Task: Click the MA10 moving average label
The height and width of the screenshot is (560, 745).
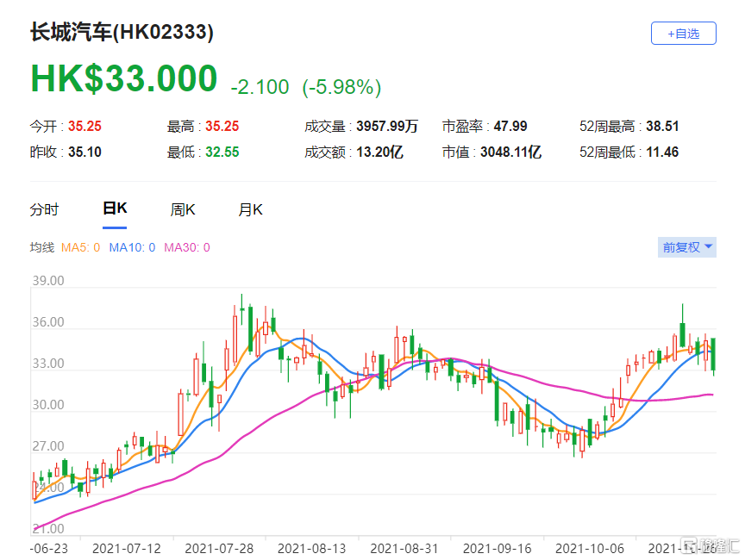Action: coord(132,247)
